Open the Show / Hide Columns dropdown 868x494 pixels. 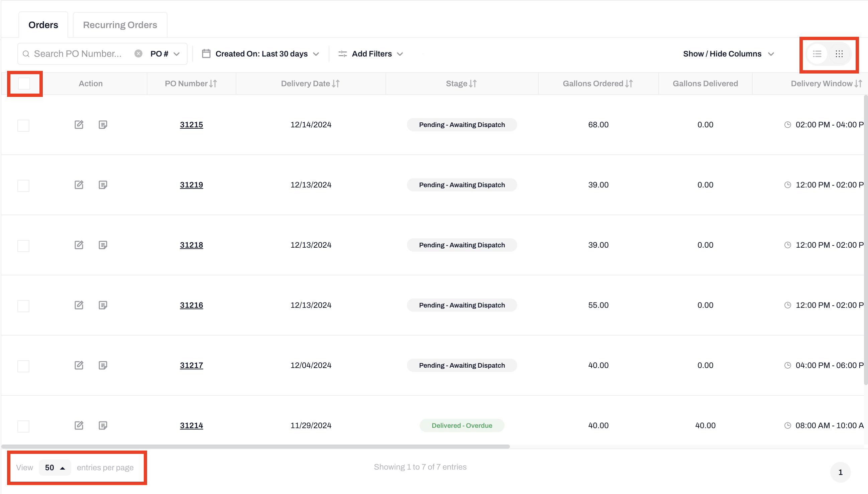[x=728, y=53]
